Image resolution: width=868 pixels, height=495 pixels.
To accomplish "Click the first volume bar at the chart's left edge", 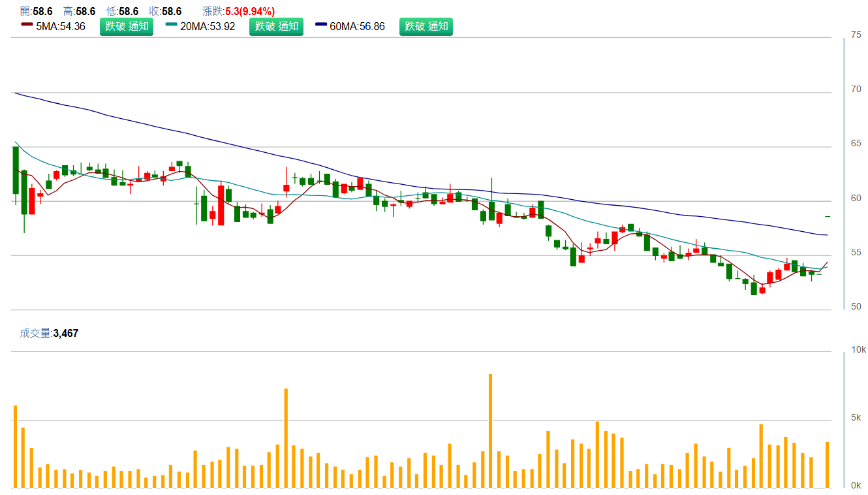I will (x=15, y=447).
